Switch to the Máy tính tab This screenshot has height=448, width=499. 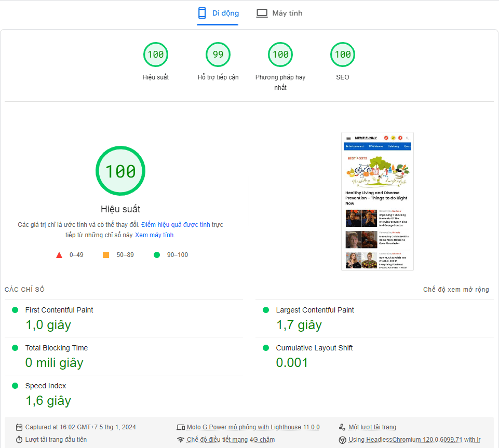tap(279, 13)
